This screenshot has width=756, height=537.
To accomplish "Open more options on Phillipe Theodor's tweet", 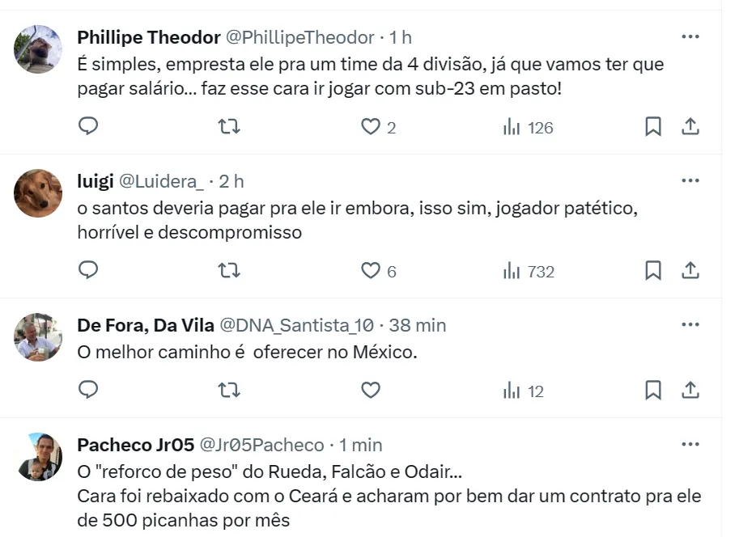I will click(x=690, y=36).
